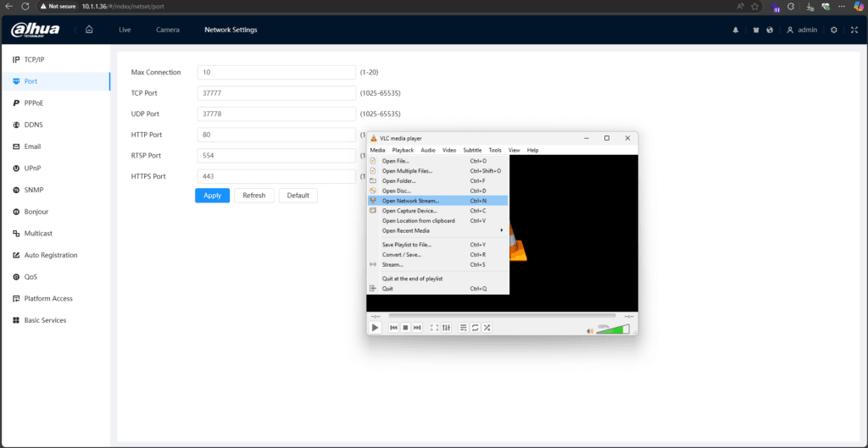Click the browser favorites star icon
Image resolution: width=868 pixels, height=448 pixels.
(x=754, y=6)
